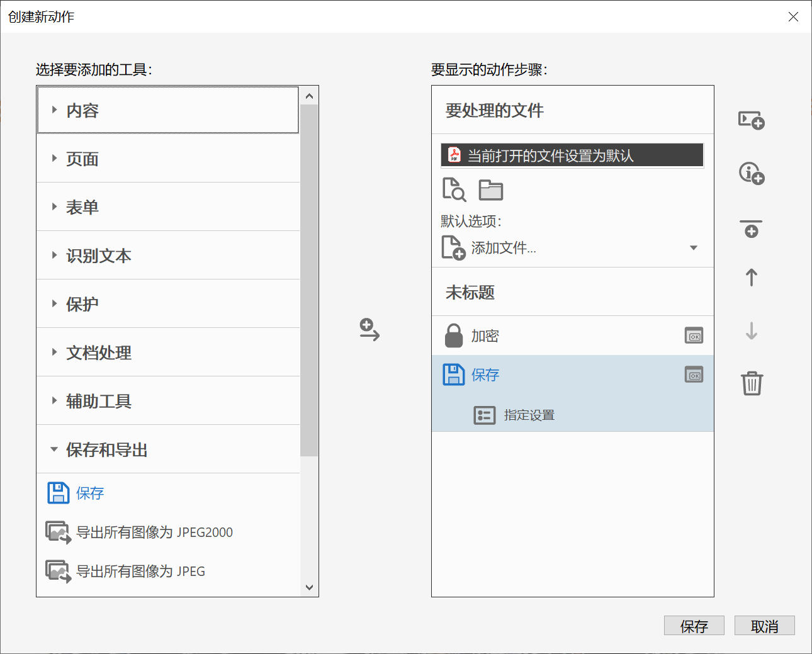Click the 指定设置 icon under the 保存 step

coord(485,415)
